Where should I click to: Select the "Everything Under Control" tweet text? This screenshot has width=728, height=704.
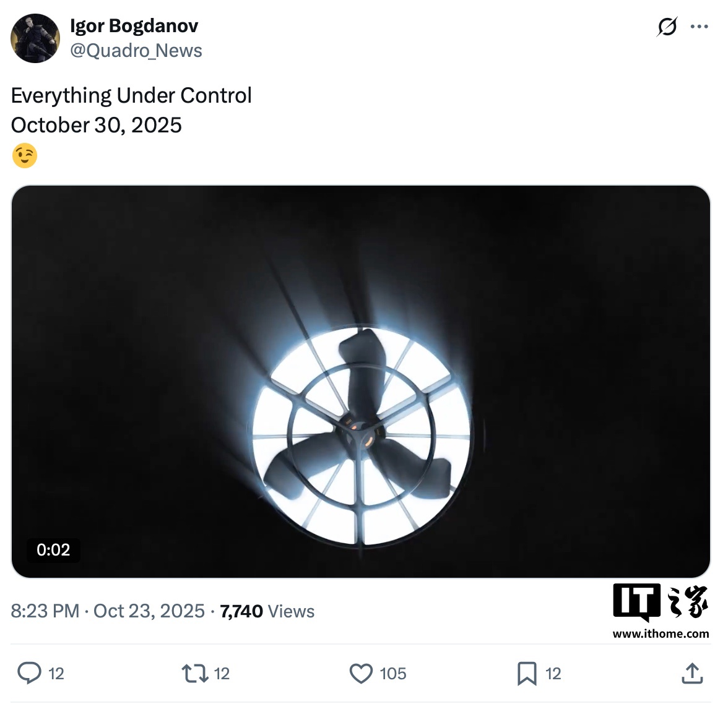pyautogui.click(x=131, y=96)
